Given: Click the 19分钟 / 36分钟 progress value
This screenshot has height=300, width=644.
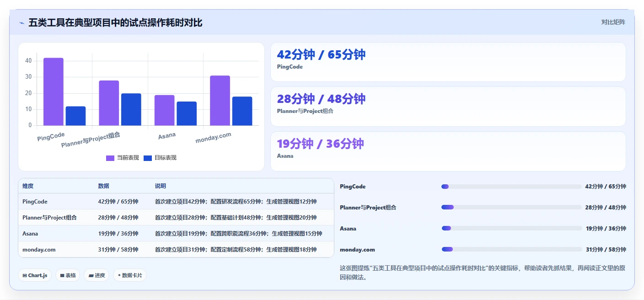Looking at the screenshot, I should 606,229.
